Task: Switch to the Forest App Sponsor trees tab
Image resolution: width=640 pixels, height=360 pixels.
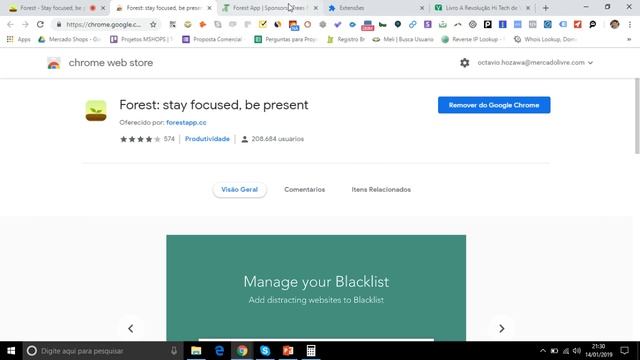Action: click(x=265, y=8)
